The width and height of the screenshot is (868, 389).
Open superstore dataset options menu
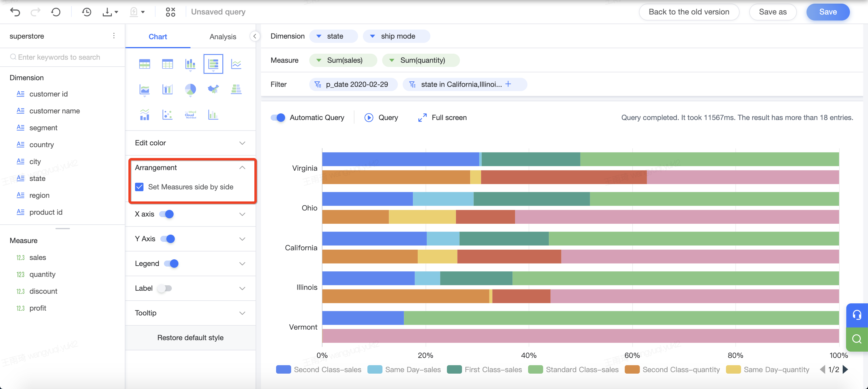(x=114, y=36)
